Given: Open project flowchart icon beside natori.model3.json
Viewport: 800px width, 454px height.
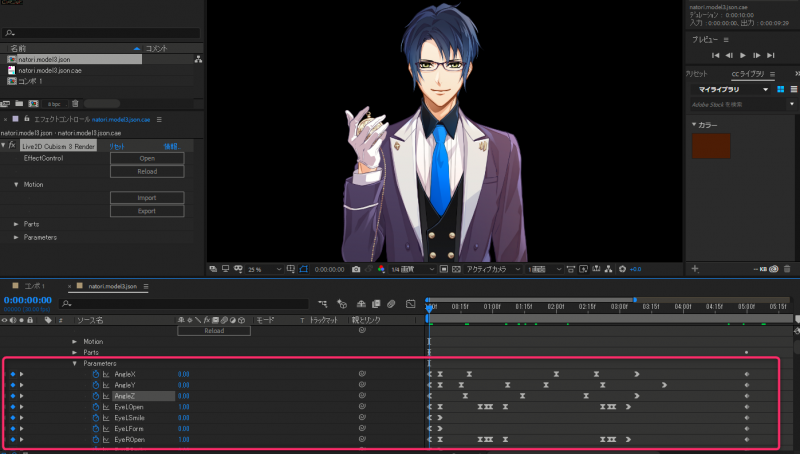Looking at the screenshot, I should (198, 60).
